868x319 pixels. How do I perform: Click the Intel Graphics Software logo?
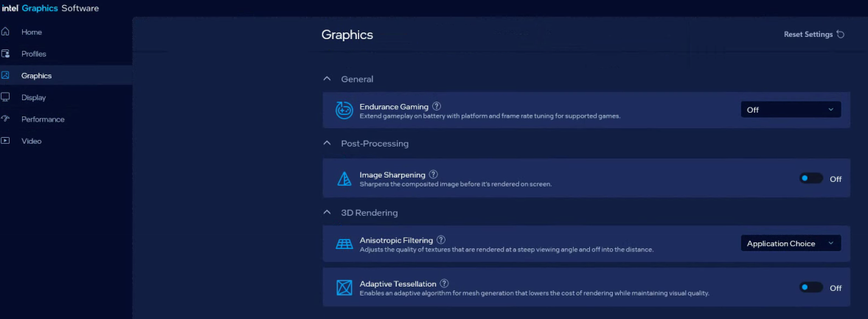[x=50, y=8]
